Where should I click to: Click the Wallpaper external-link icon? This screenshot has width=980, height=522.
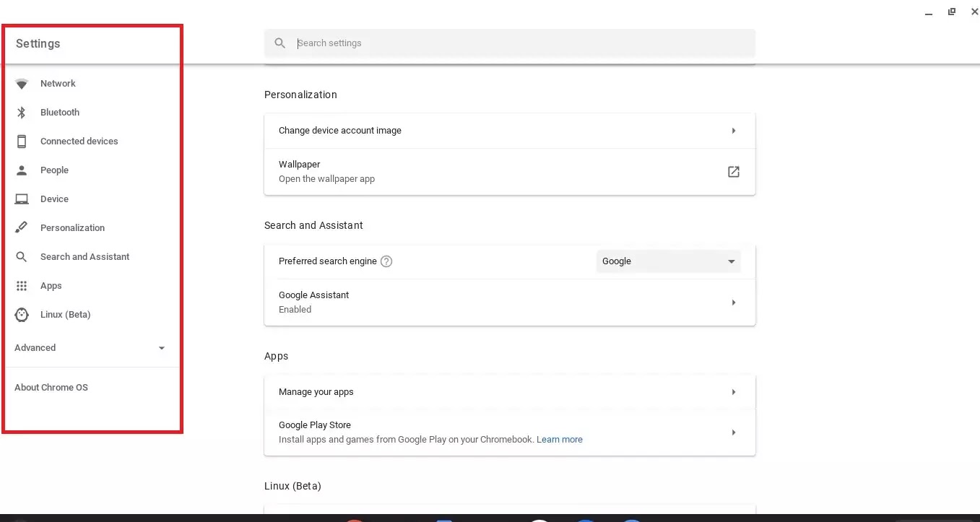point(733,172)
